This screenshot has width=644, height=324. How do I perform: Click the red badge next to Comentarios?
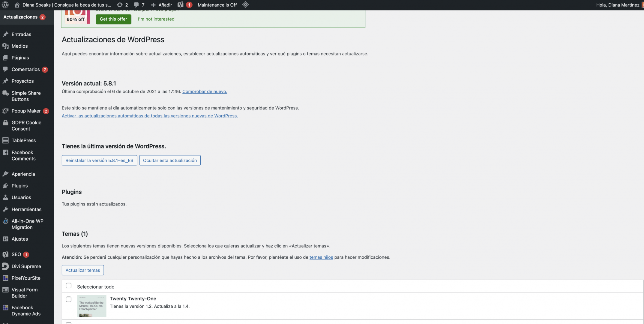coord(45,69)
